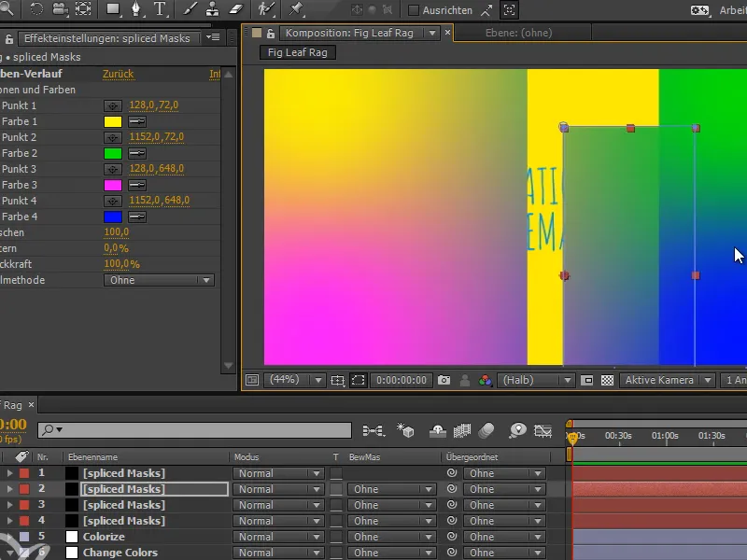Screen dimensions: 747x560
Task: Open the magnification dropdown showing 44%
Action: point(295,380)
